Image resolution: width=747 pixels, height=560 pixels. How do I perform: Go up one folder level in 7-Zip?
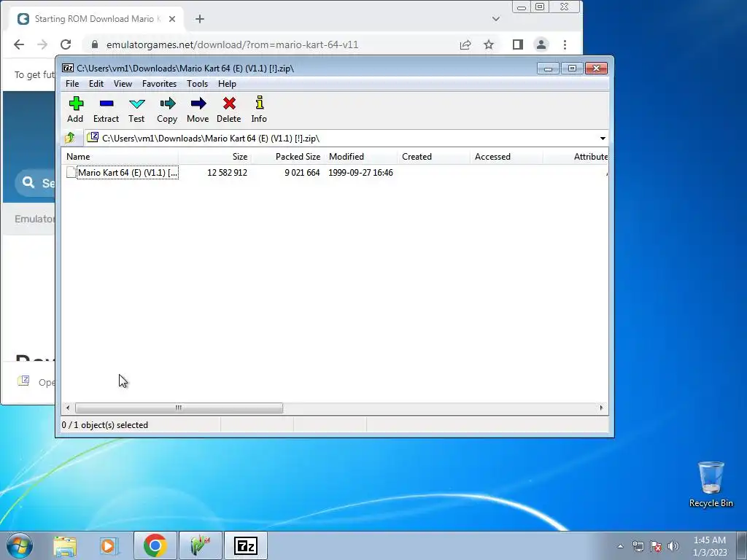70,138
